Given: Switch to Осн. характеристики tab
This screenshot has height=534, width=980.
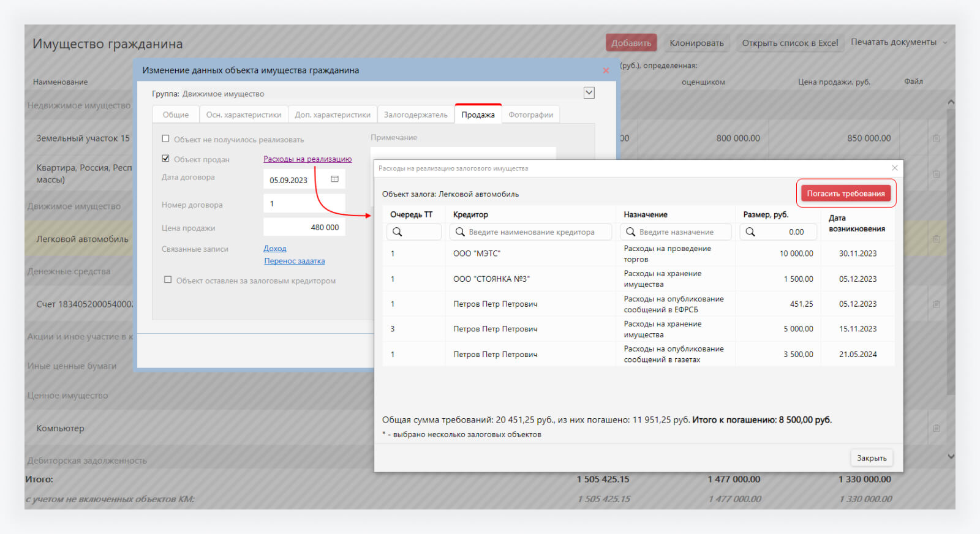Looking at the screenshot, I should click(244, 115).
